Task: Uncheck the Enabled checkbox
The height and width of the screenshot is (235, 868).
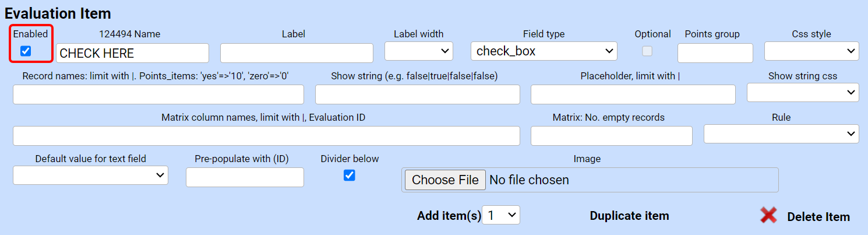Action: tap(26, 51)
